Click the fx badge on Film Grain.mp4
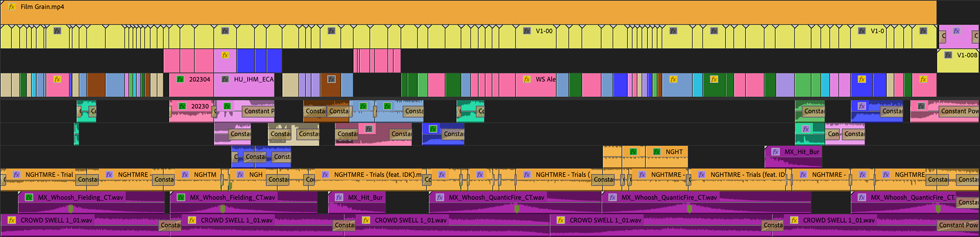This screenshot has width=980, height=237. click(12, 7)
